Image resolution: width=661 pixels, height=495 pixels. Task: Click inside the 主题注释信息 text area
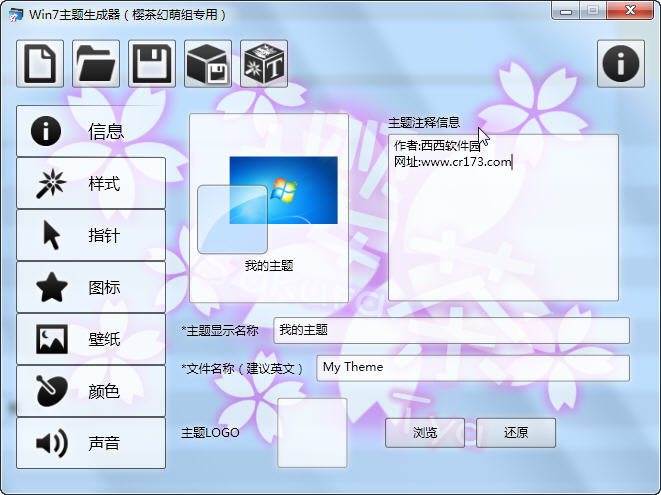tap(503, 218)
